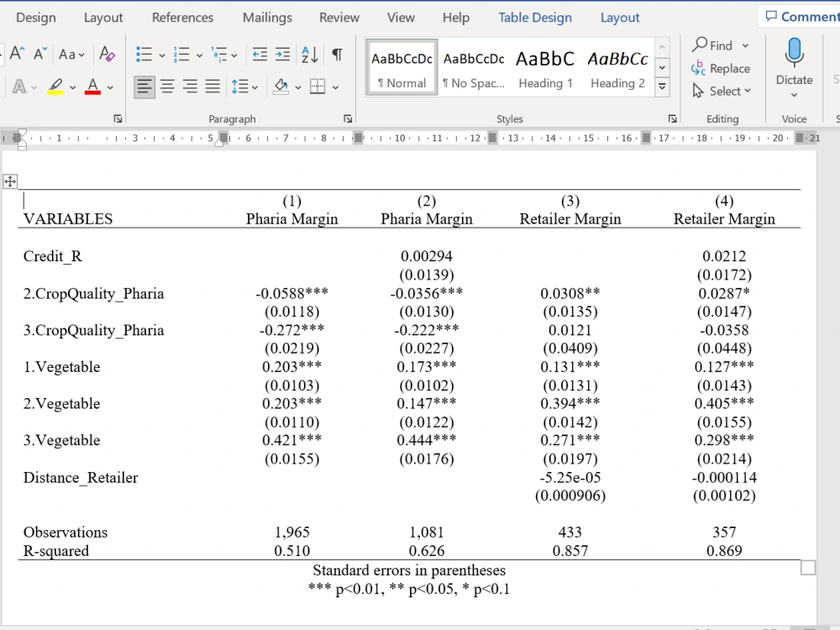The height and width of the screenshot is (630, 840).
Task: Click the Observations value 1,965
Action: 292,533
